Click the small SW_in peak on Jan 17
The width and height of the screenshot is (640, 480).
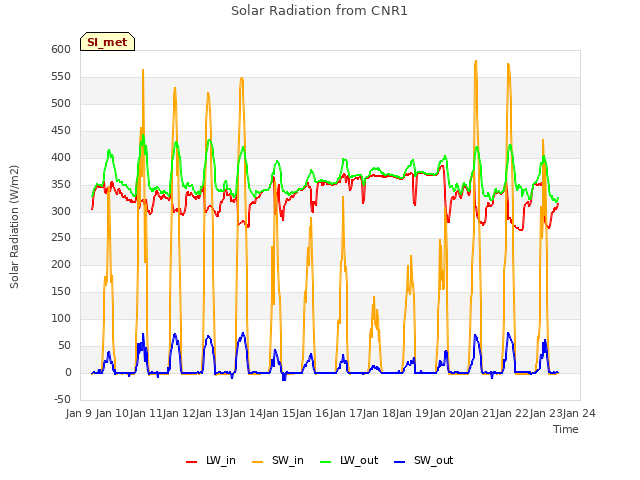[373, 298]
